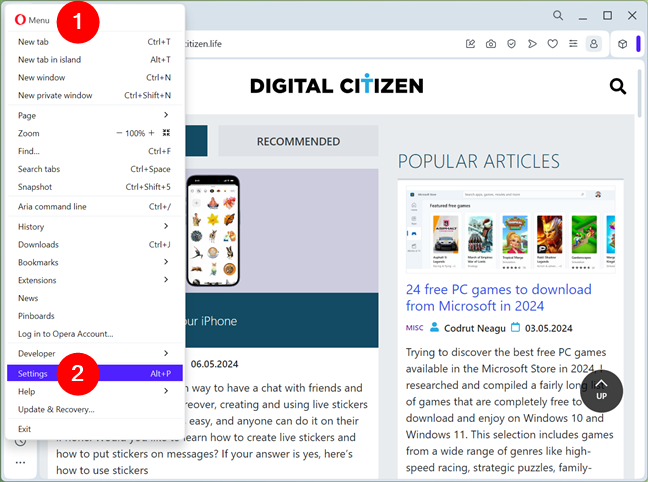The image size is (648, 482).
Task: Expand the History submenu
Action: [x=95, y=227]
